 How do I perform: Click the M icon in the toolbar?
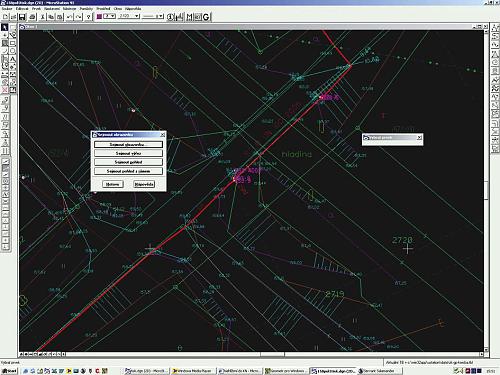pos(189,17)
